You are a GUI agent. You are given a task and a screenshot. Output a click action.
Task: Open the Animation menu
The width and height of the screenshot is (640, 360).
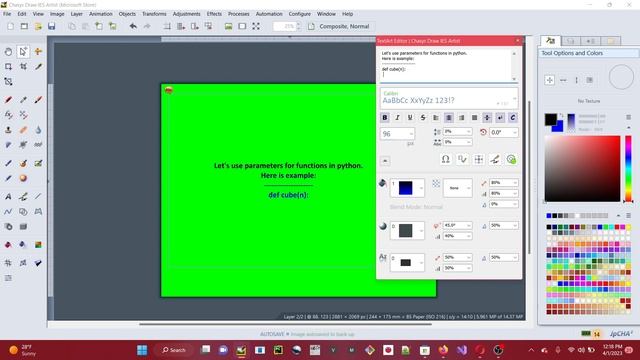tap(101, 14)
